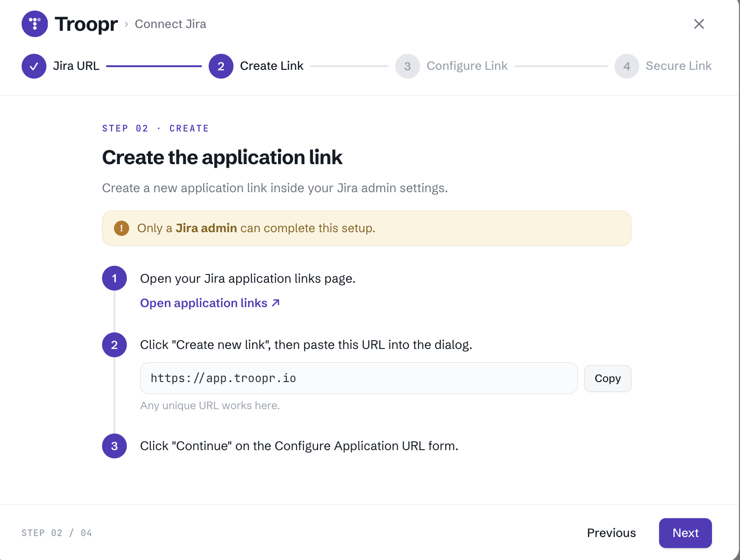Click the breadcrumb chevron after Troopr
This screenshot has height=560, width=740.
point(126,24)
